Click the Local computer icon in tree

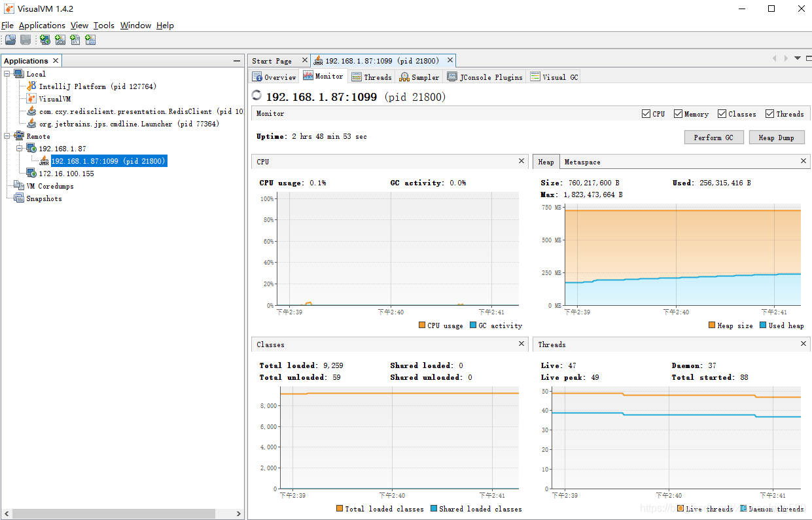pyautogui.click(x=19, y=74)
